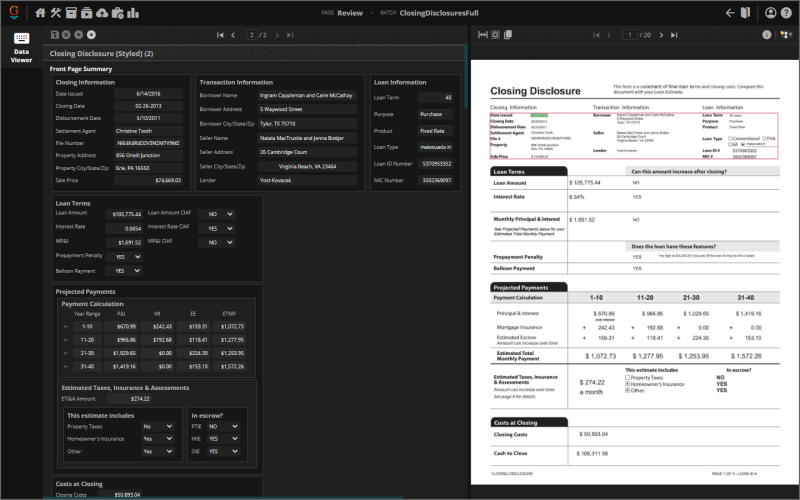
Task: Open Data Viewer keyboard icon
Action: tap(21, 39)
